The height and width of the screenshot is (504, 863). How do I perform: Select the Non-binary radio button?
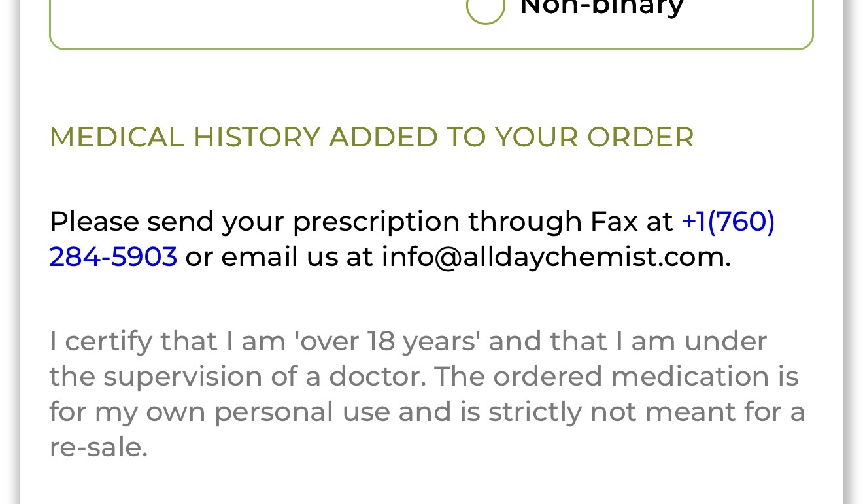click(x=485, y=8)
